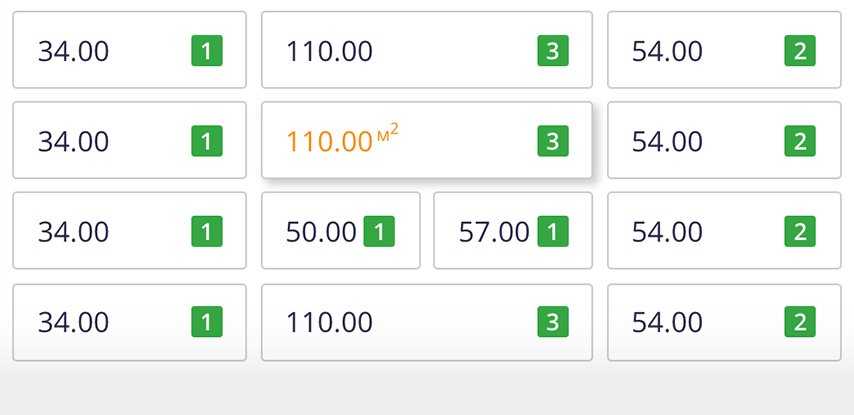The width and height of the screenshot is (854, 415).
Task: Select the 54.00 cell in the top row
Action: [724, 50]
